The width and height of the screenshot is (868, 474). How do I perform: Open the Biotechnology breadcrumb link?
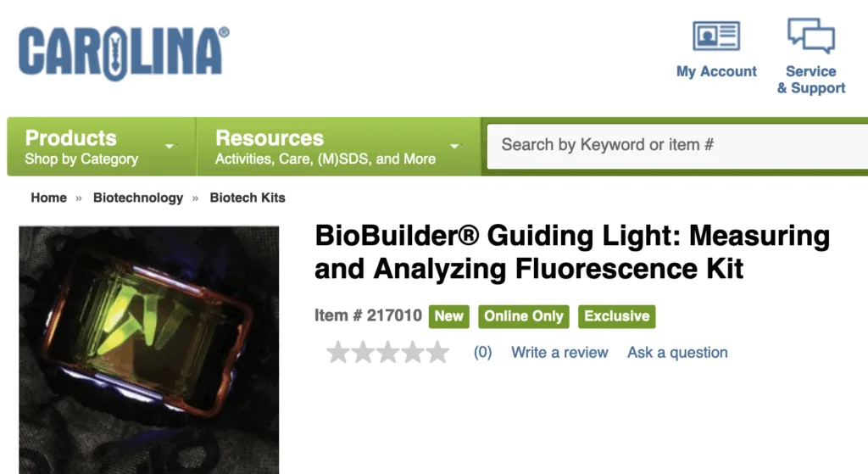coord(138,198)
